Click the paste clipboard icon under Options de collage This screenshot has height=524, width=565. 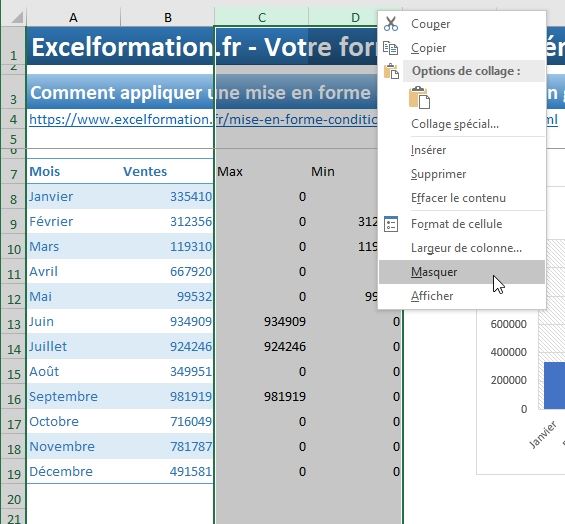coord(419,97)
